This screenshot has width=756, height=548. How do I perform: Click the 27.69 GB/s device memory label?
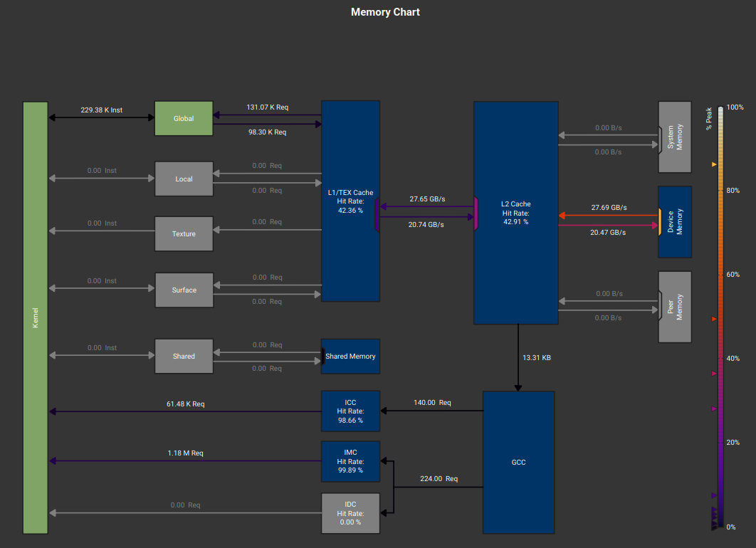coord(609,207)
